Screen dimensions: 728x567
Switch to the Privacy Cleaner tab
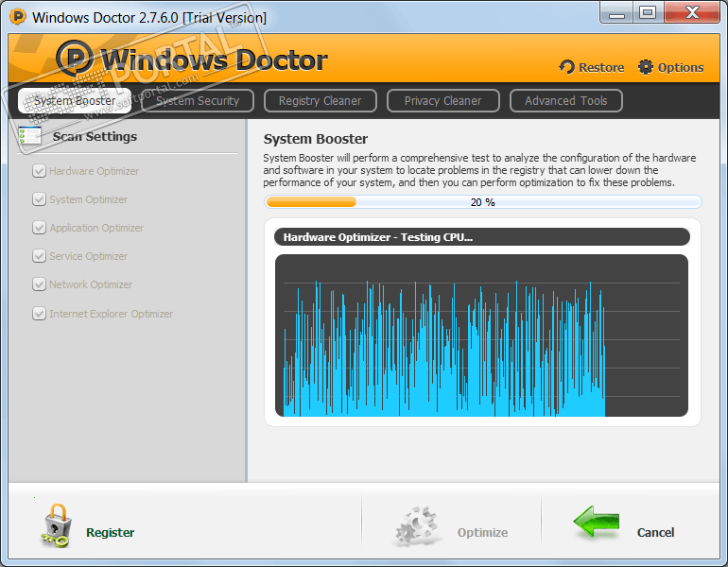point(442,101)
